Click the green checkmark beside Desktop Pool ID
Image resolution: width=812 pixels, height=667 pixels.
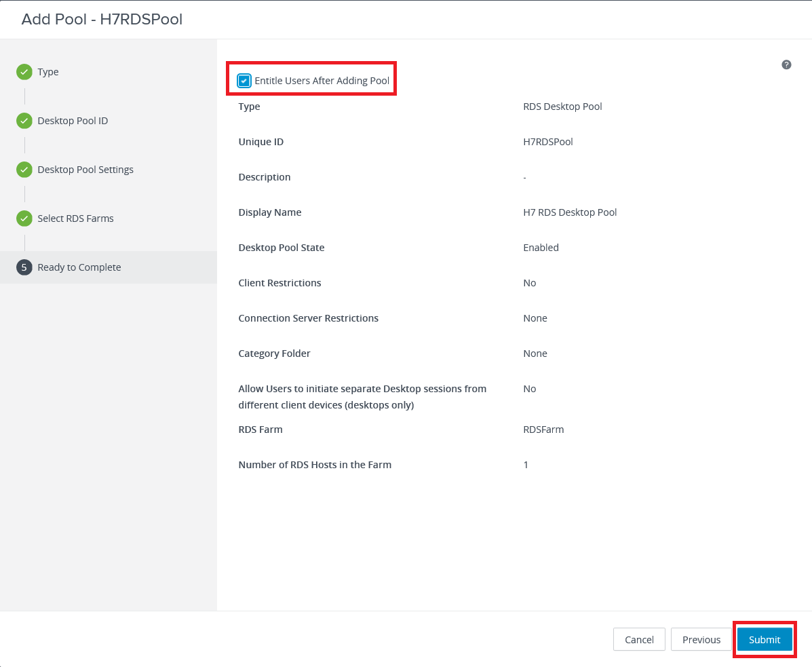click(x=24, y=121)
